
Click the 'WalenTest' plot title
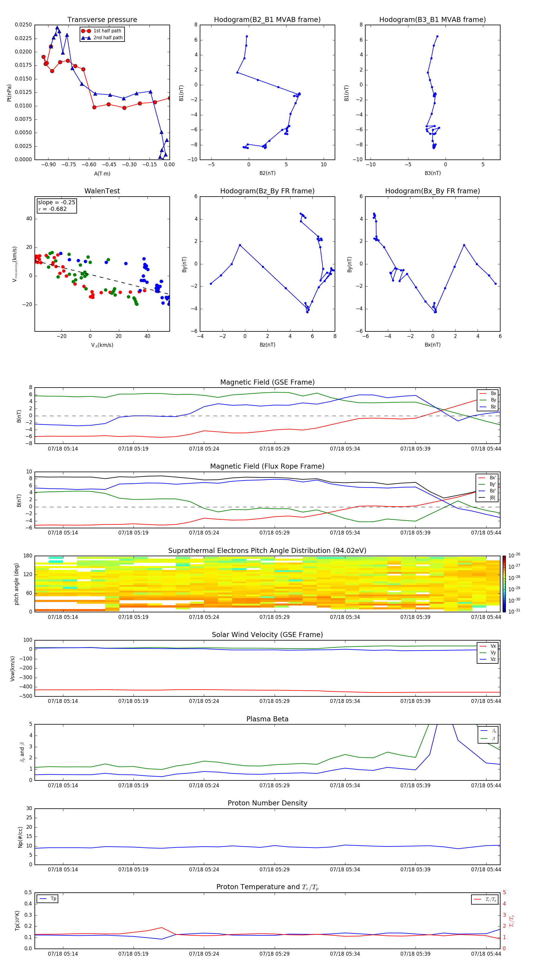(x=102, y=191)
